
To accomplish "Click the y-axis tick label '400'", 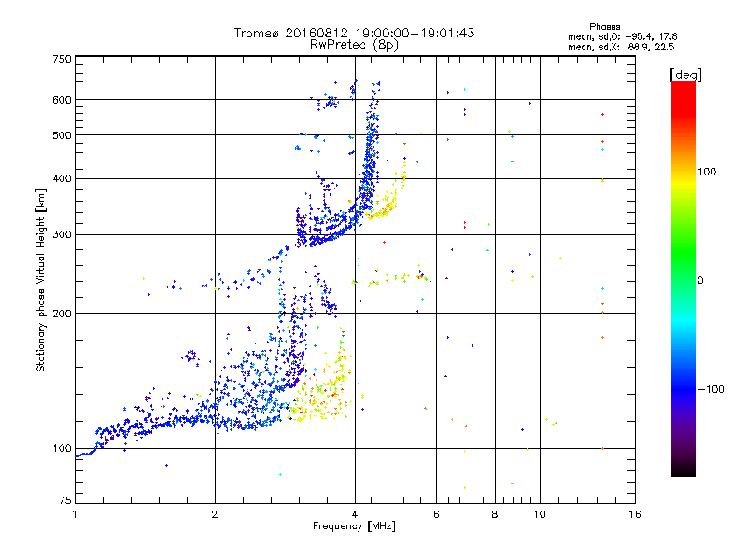I will (x=62, y=178).
